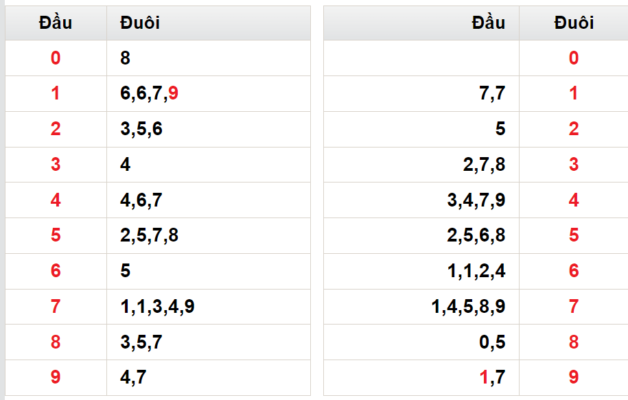Click the red 9 in the 6,6,7,9 cell
The height and width of the screenshot is (400, 628).
click(173, 93)
